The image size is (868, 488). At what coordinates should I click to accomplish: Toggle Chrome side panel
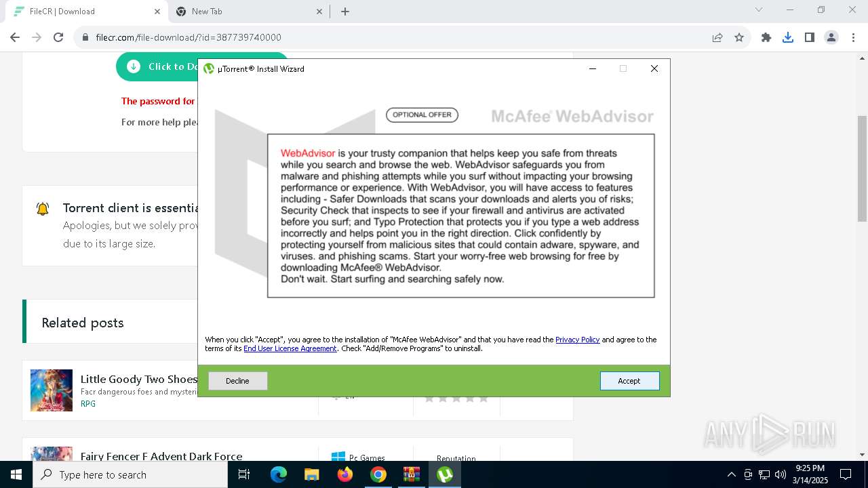tap(810, 37)
